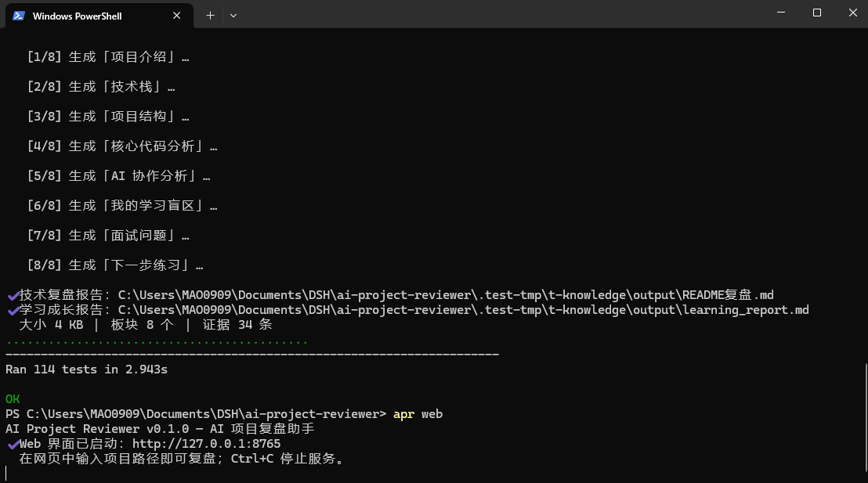
Task: Minimize the terminal window
Action: click(x=781, y=13)
